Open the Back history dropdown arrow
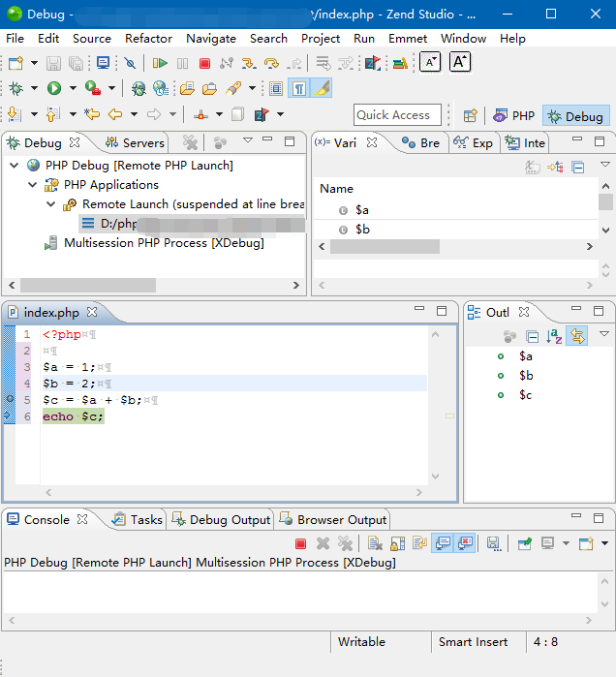616x677 pixels. [x=134, y=114]
